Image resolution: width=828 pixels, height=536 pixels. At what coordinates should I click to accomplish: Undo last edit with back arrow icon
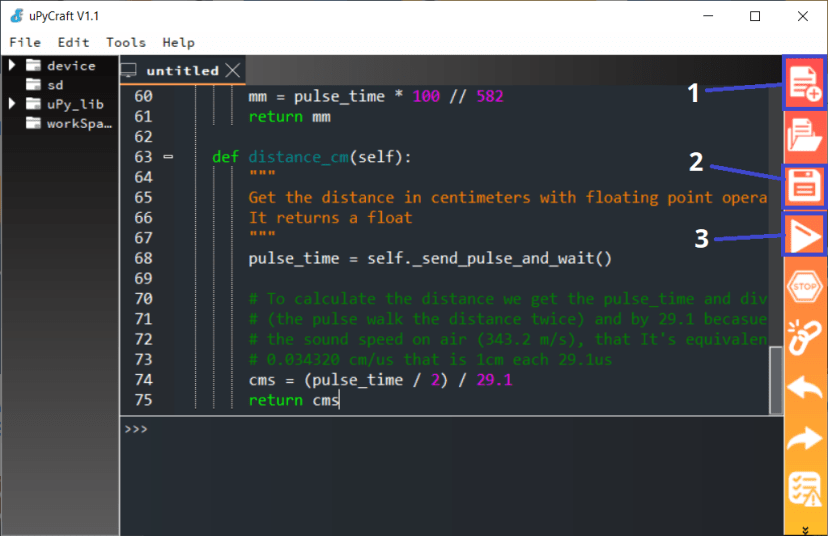click(x=804, y=387)
